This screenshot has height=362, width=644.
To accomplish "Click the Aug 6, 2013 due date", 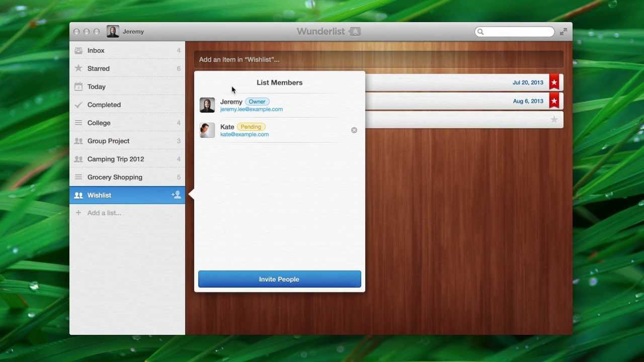I will click(528, 101).
